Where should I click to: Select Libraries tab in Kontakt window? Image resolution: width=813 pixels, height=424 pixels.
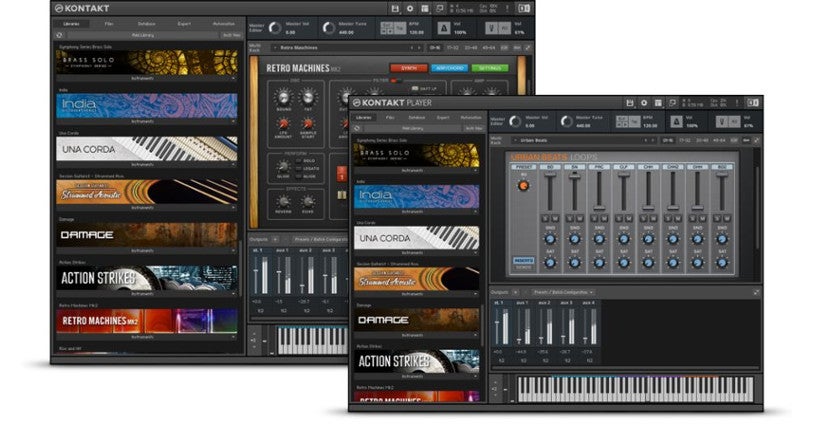71,24
